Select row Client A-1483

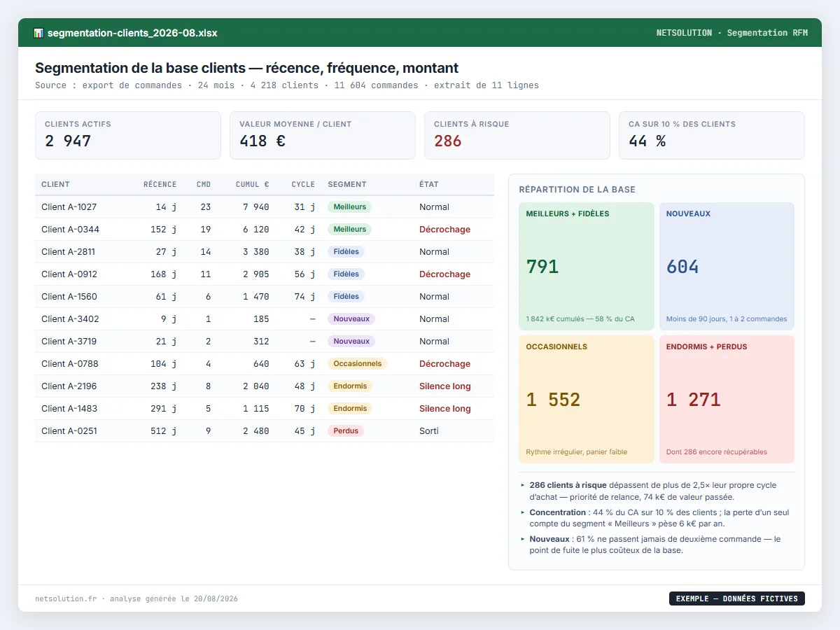[265, 409]
